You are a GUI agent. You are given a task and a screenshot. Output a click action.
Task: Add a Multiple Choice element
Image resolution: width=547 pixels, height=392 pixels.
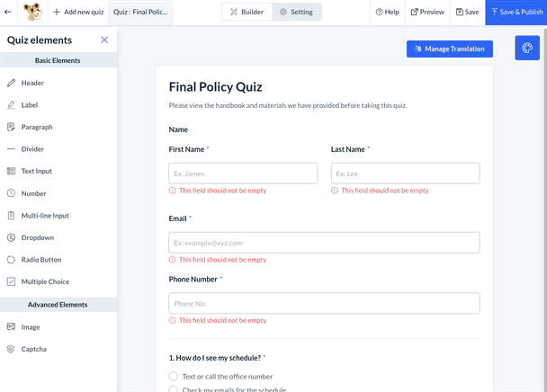pyautogui.click(x=45, y=281)
